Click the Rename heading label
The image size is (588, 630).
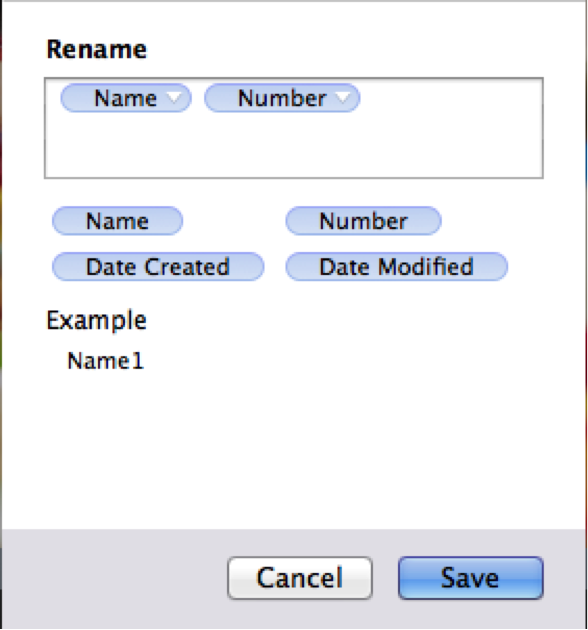point(97,49)
